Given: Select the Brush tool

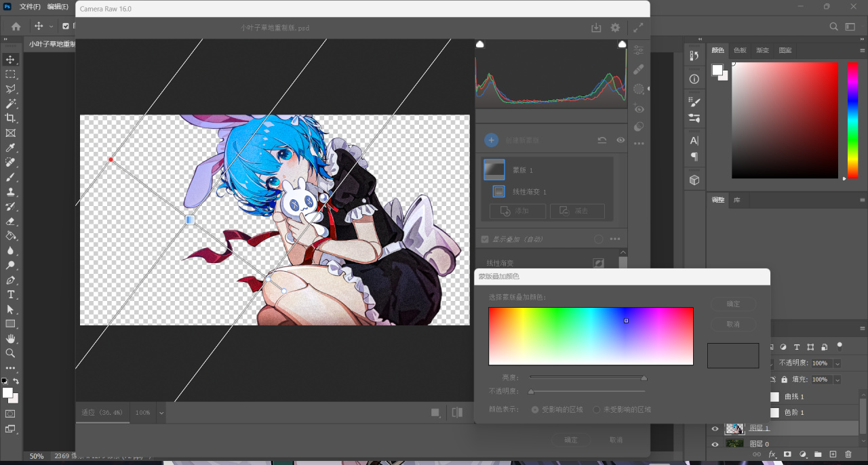Looking at the screenshot, I should click(x=11, y=177).
